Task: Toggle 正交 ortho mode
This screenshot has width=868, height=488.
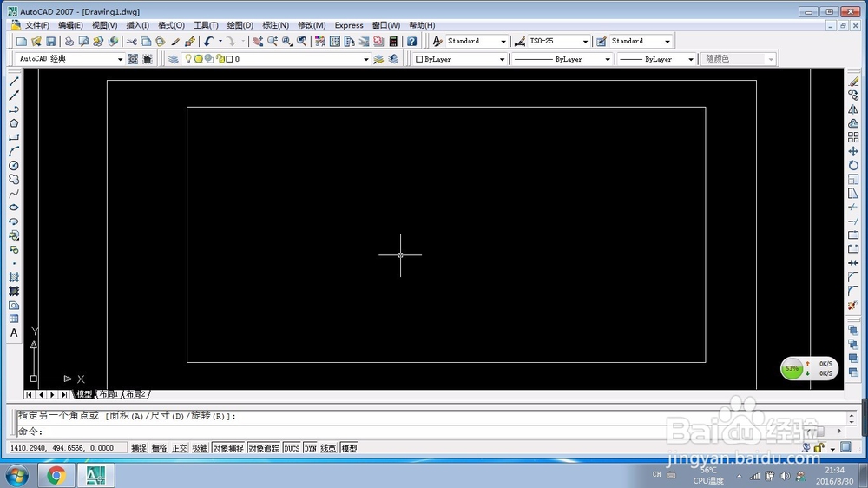Action: [180, 448]
